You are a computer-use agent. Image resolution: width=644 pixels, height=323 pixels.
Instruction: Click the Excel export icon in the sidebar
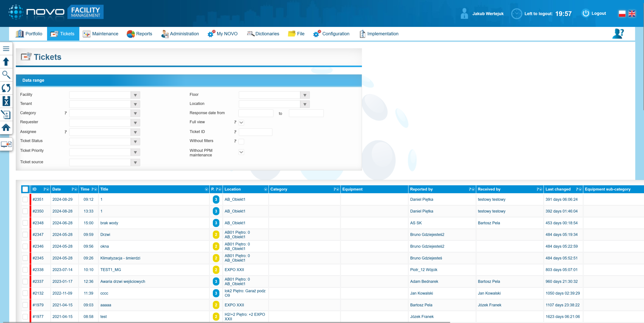[6, 101]
